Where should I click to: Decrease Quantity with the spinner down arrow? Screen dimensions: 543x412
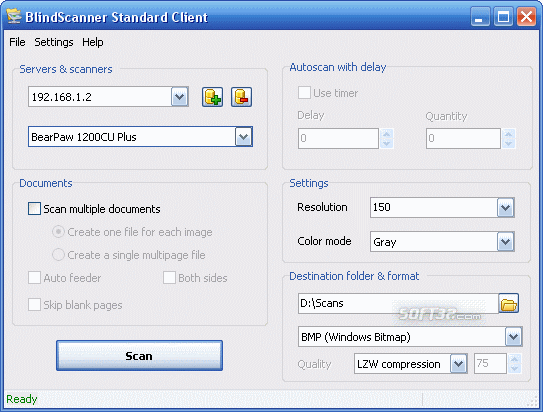509,143
